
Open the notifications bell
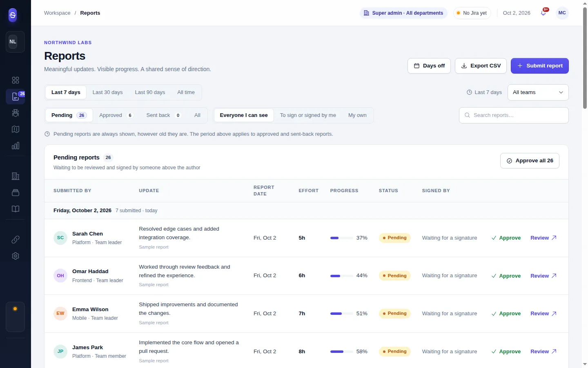point(543,13)
